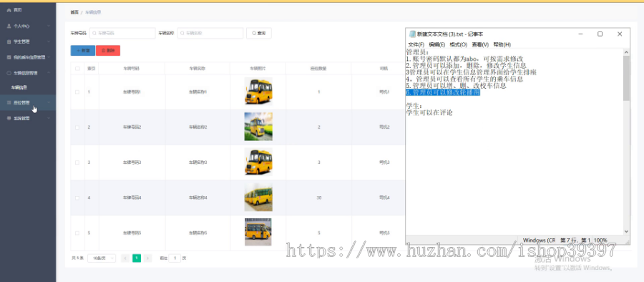
Task: Click the 司机4 cell in table
Action: (x=384, y=198)
